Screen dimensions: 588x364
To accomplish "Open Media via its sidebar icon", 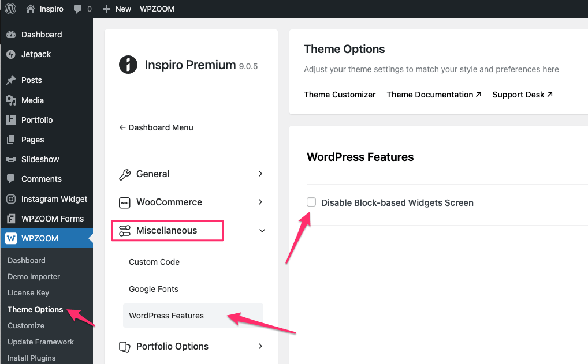I will (x=11, y=100).
